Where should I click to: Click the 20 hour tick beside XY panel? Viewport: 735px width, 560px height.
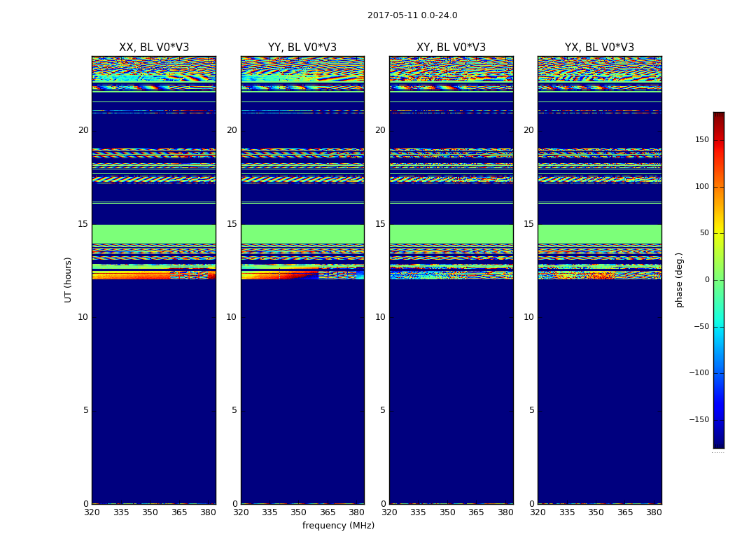379,130
